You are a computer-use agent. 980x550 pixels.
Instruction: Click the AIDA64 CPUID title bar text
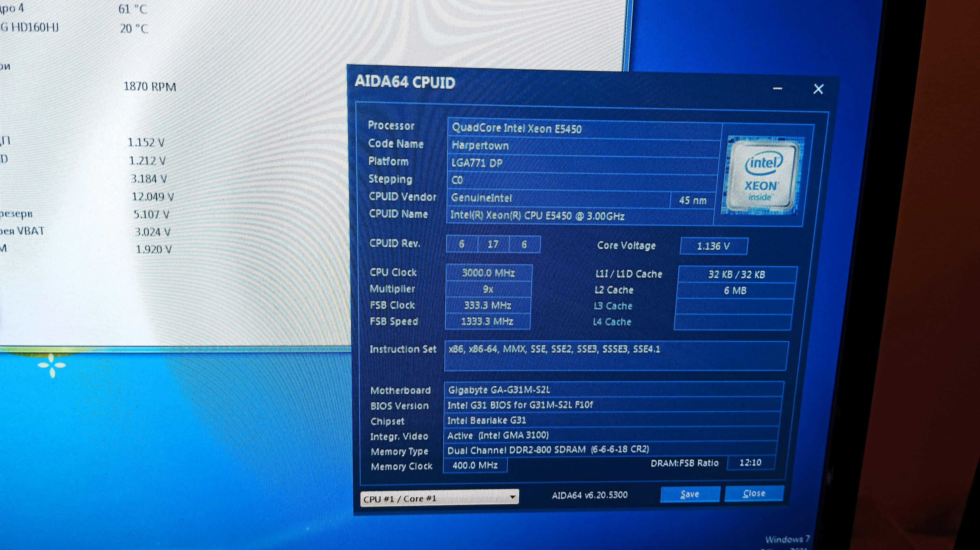coord(405,82)
